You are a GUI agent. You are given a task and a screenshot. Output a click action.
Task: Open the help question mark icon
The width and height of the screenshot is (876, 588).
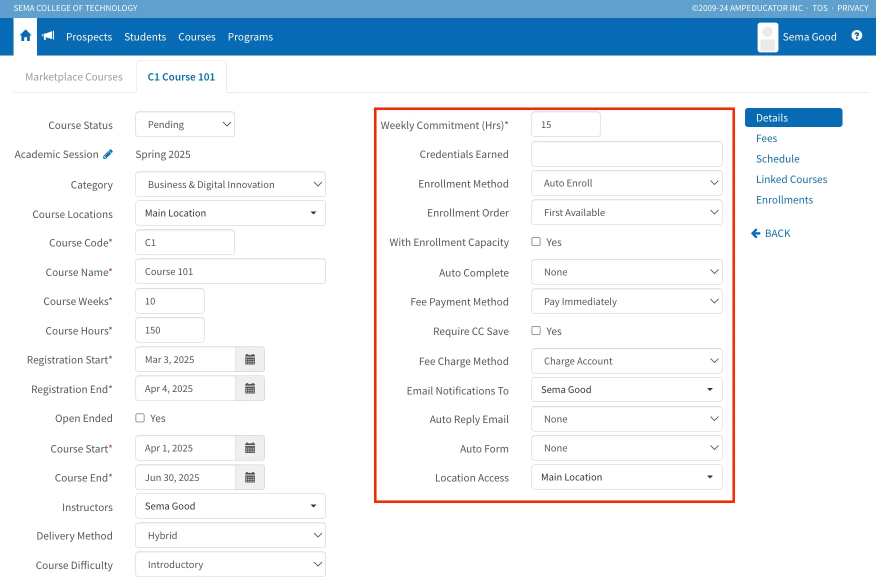[856, 35]
